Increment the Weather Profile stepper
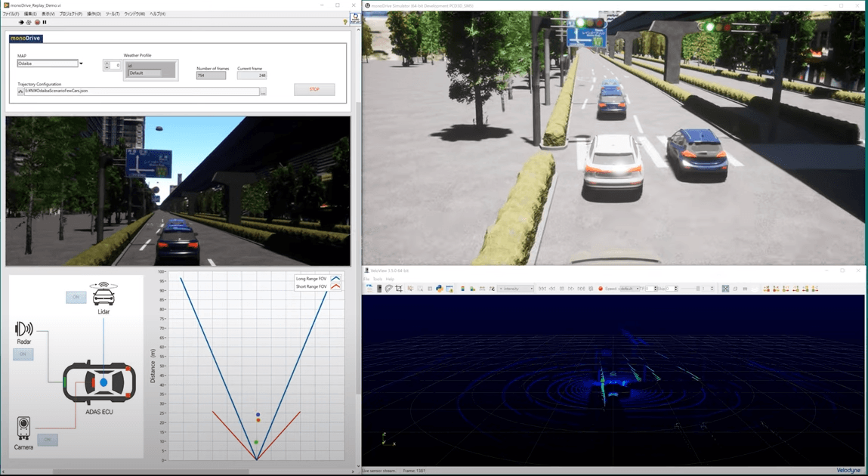The image size is (868, 476). click(x=107, y=63)
